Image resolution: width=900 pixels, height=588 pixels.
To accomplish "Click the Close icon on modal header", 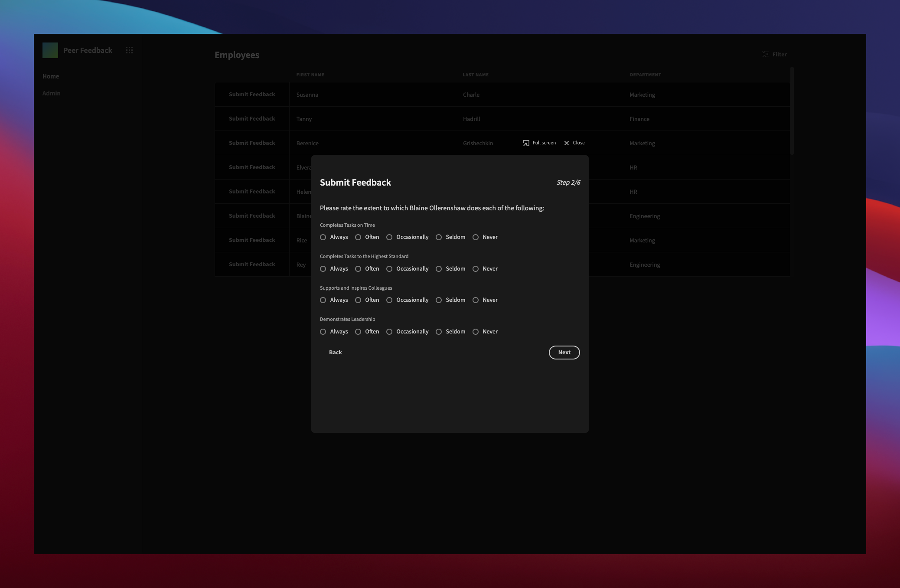I will pos(566,142).
